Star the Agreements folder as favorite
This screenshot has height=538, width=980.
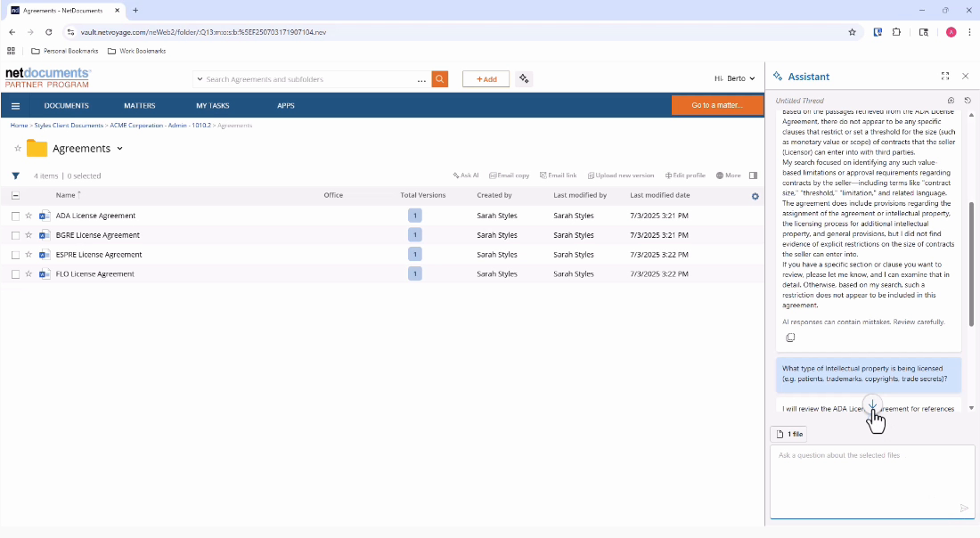coord(18,149)
